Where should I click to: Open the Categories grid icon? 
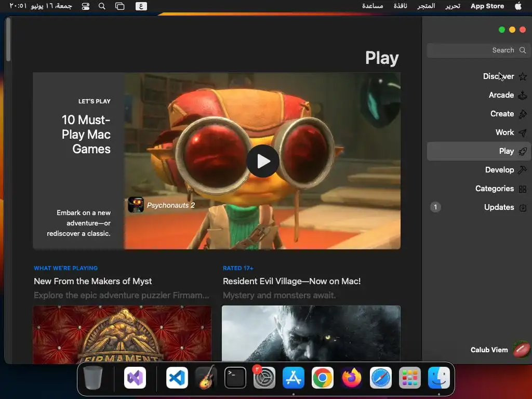[523, 189]
